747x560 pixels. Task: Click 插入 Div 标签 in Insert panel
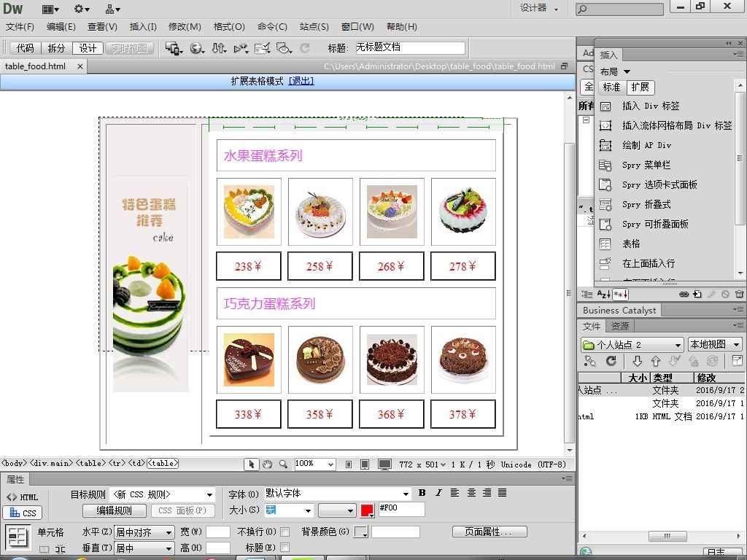tap(651, 106)
